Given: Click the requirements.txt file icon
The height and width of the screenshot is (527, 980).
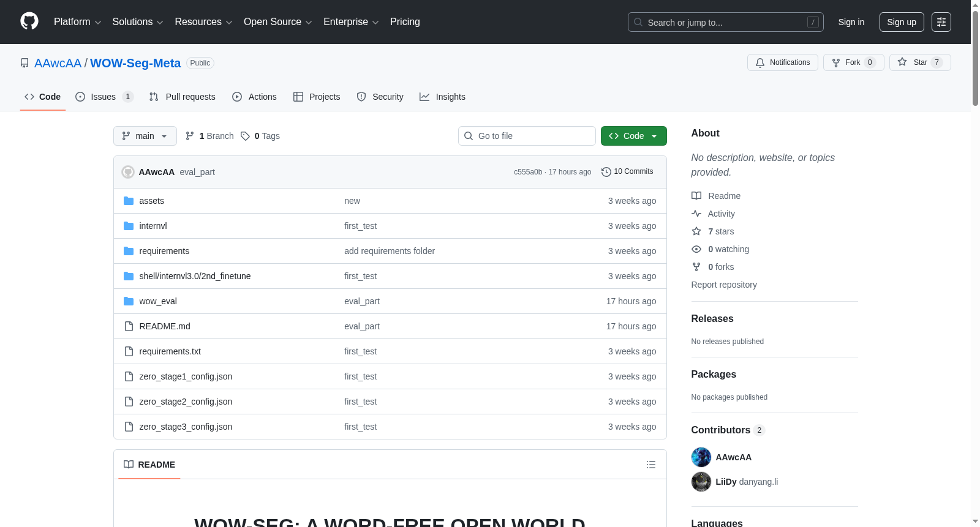Looking at the screenshot, I should click(129, 351).
